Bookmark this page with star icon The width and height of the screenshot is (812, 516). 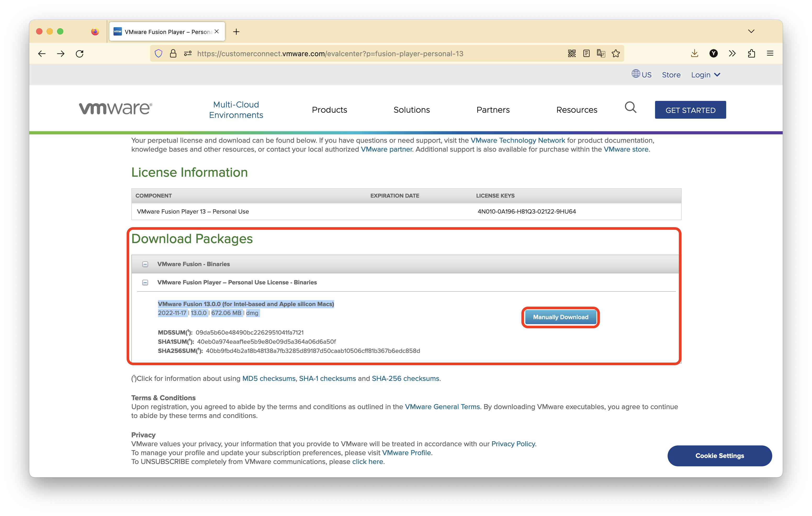point(616,54)
